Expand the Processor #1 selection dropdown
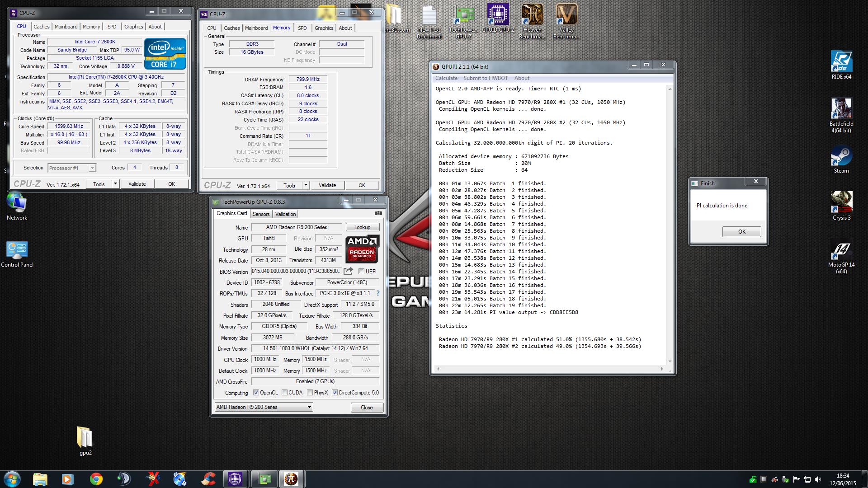Viewport: 868px width, 488px height. pos(92,168)
